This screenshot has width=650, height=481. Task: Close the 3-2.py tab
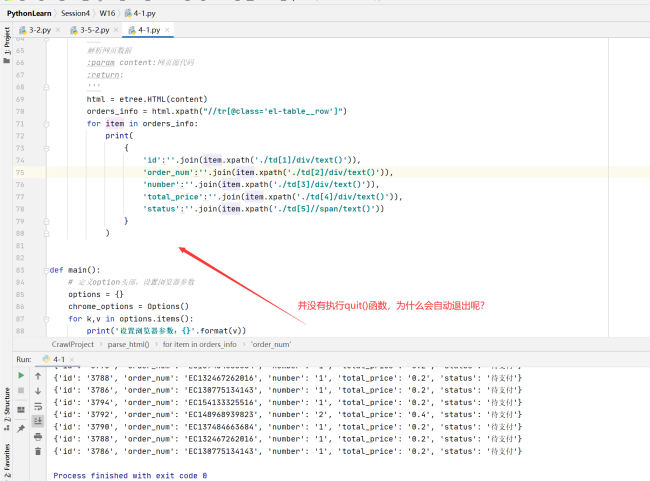tap(58, 30)
